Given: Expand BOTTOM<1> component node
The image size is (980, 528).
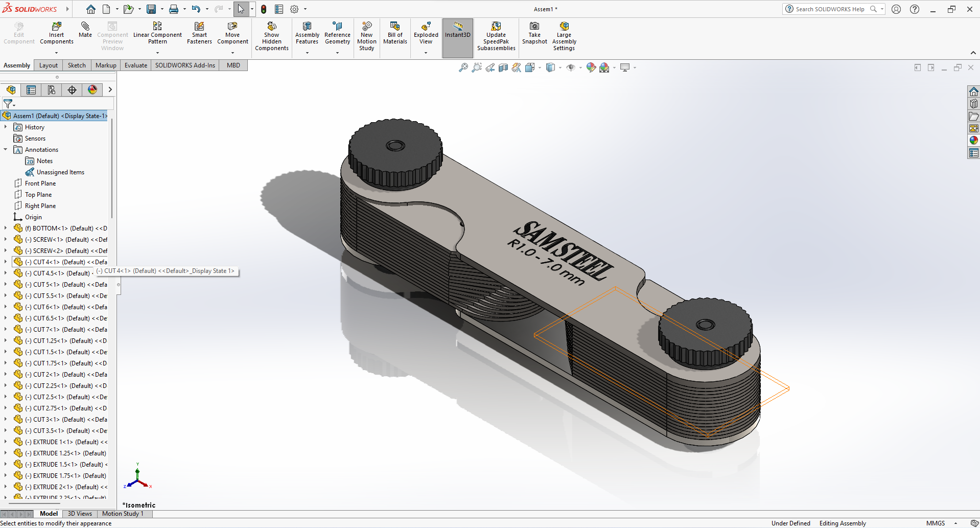Looking at the screenshot, I should pyautogui.click(x=6, y=228).
